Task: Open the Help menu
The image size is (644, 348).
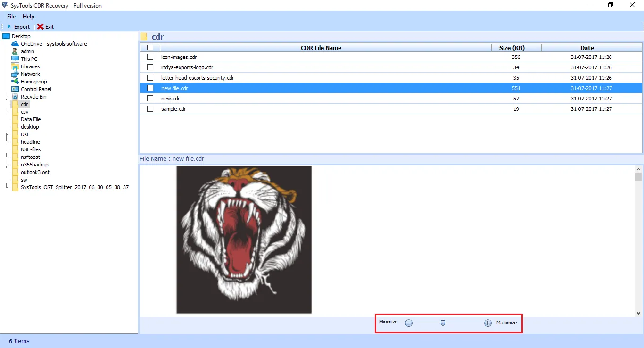Action: tap(29, 17)
